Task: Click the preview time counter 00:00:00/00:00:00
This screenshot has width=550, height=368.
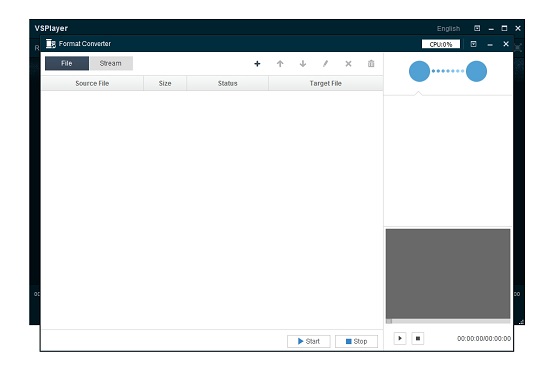Action: (x=484, y=339)
